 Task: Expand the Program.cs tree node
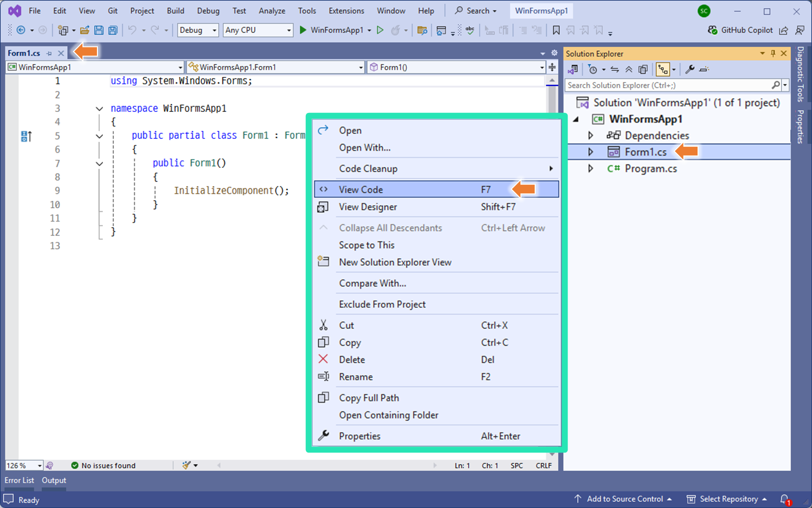pos(591,168)
